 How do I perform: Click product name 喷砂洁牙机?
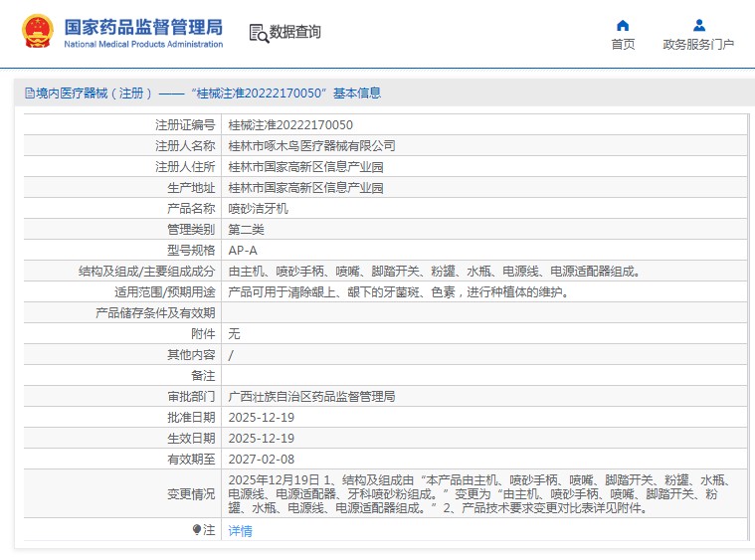[x=258, y=209]
